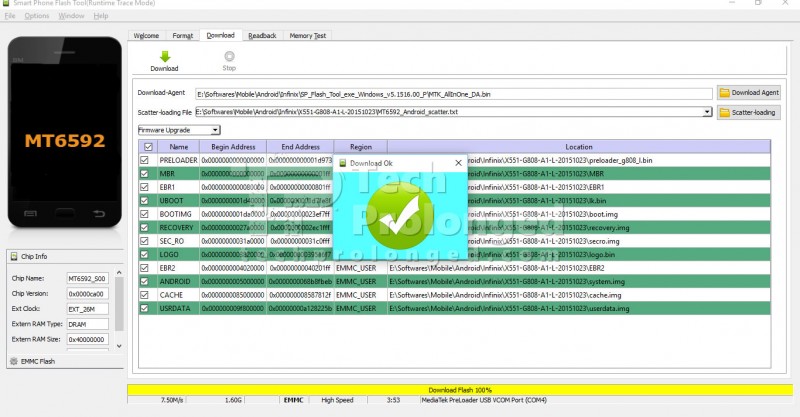
Task: Click the Chip Version field 0x0000ca00
Action: click(x=87, y=294)
